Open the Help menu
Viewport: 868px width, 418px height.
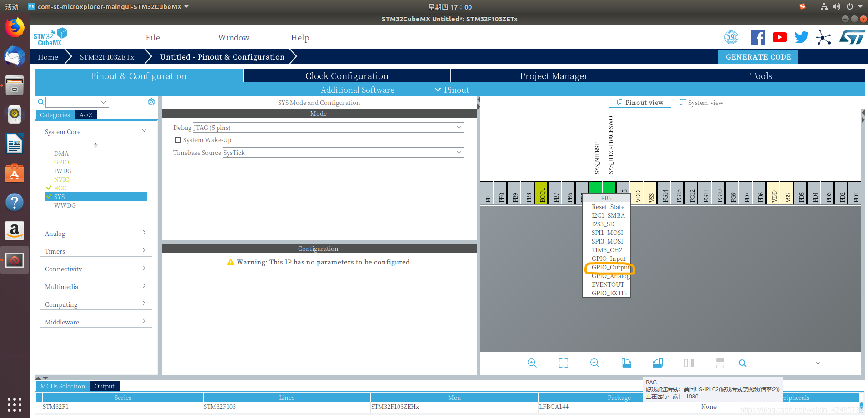[x=300, y=38]
